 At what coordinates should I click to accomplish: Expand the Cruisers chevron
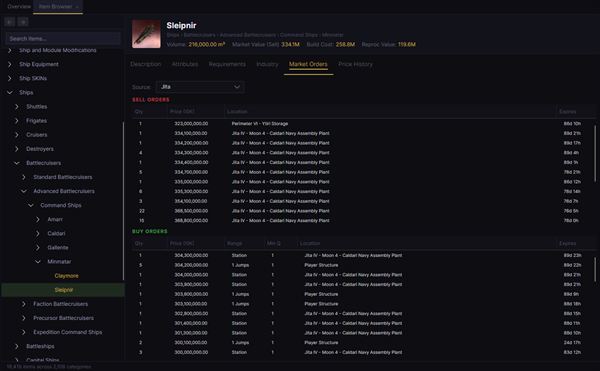tap(17, 135)
